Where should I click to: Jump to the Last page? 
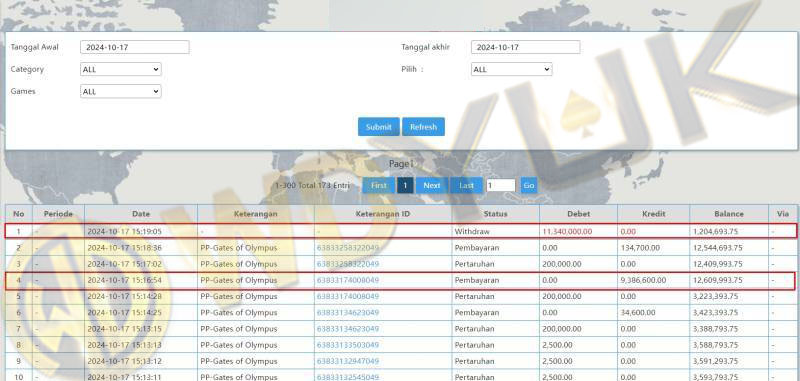coord(466,185)
